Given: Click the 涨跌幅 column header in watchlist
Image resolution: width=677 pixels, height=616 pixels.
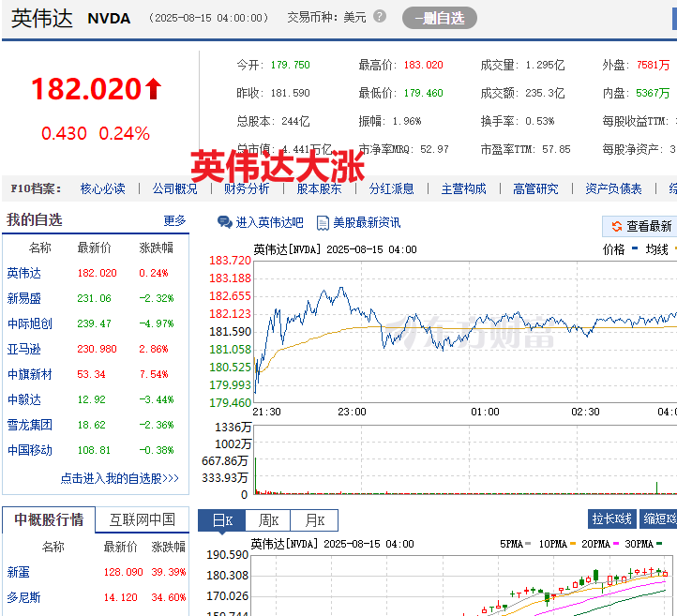Looking at the screenshot, I should tap(157, 248).
